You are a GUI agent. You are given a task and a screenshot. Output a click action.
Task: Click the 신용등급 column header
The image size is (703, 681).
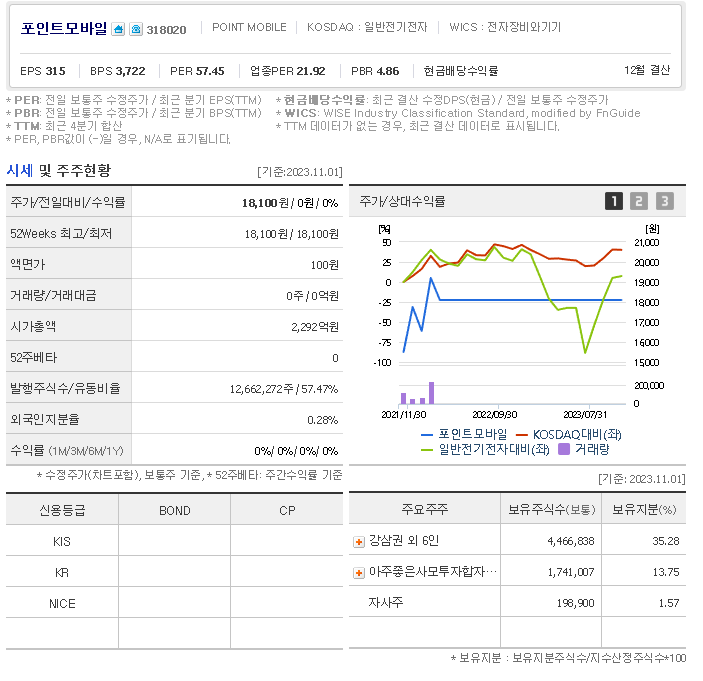coord(62,510)
